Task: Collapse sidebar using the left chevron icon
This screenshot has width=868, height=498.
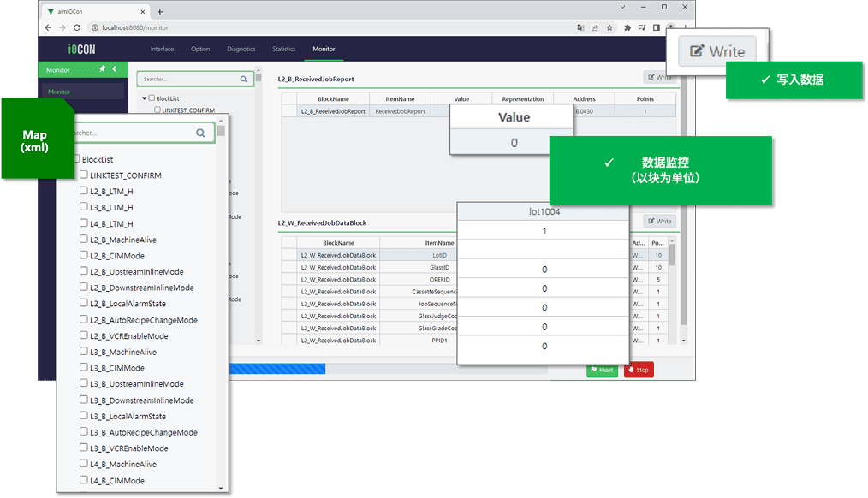Action: click(x=115, y=69)
